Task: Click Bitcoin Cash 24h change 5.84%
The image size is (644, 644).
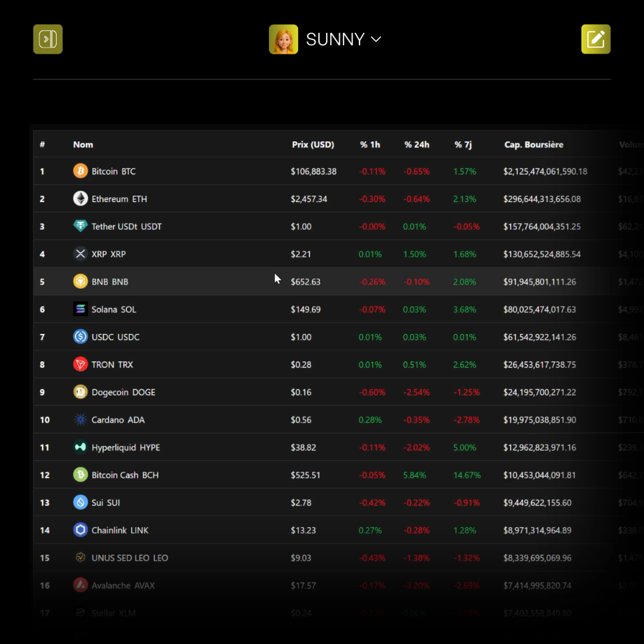Action: point(415,475)
